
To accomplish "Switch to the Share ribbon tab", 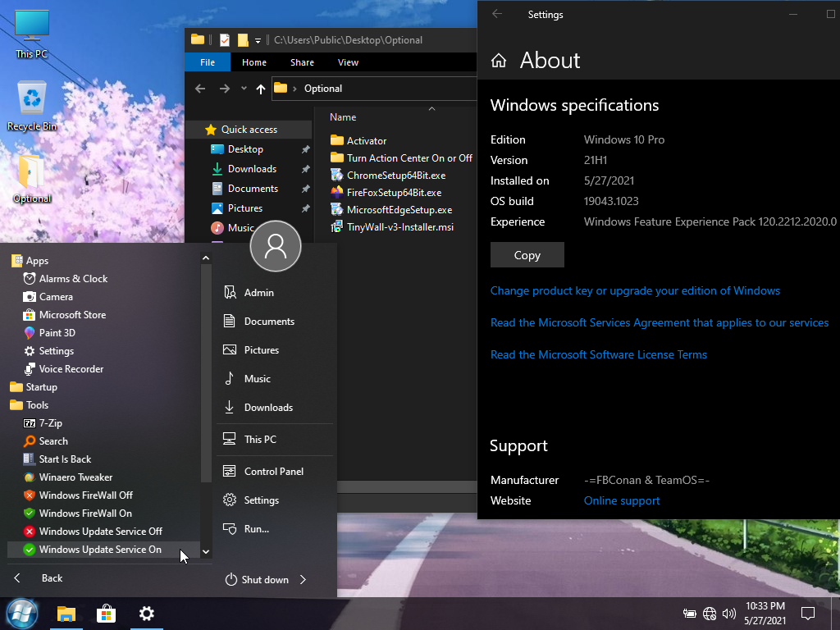I will coord(302,62).
